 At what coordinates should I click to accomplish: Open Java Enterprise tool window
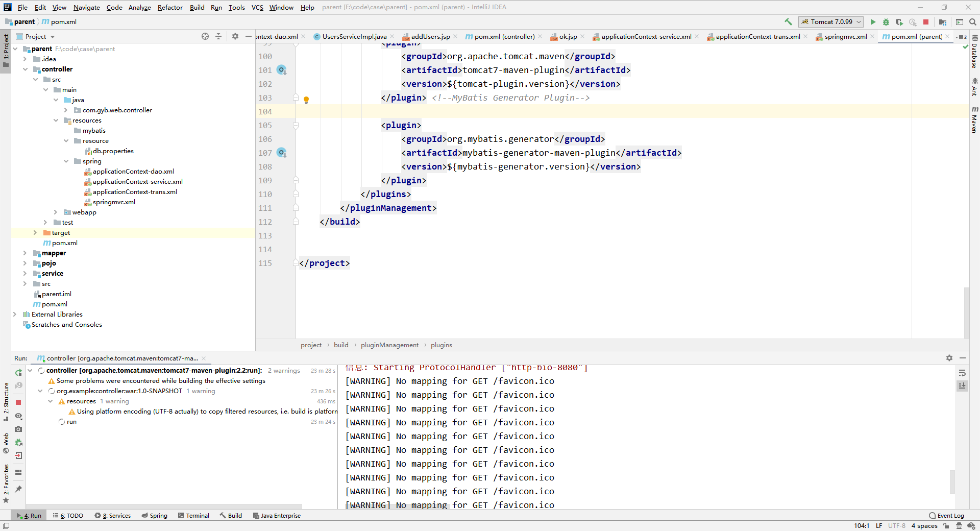[x=277, y=516]
